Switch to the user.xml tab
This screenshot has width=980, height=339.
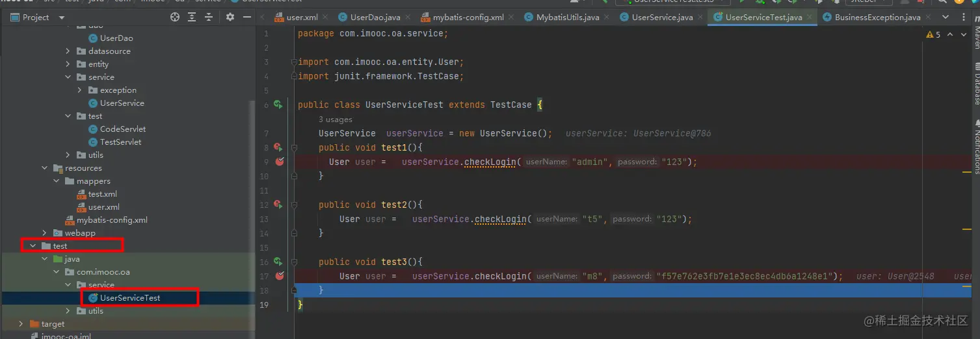pos(302,18)
